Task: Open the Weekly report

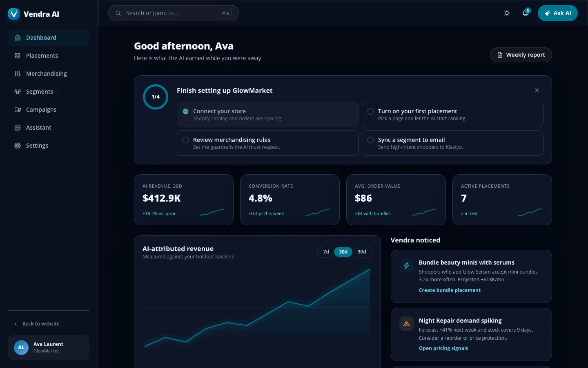Action: 521,55
